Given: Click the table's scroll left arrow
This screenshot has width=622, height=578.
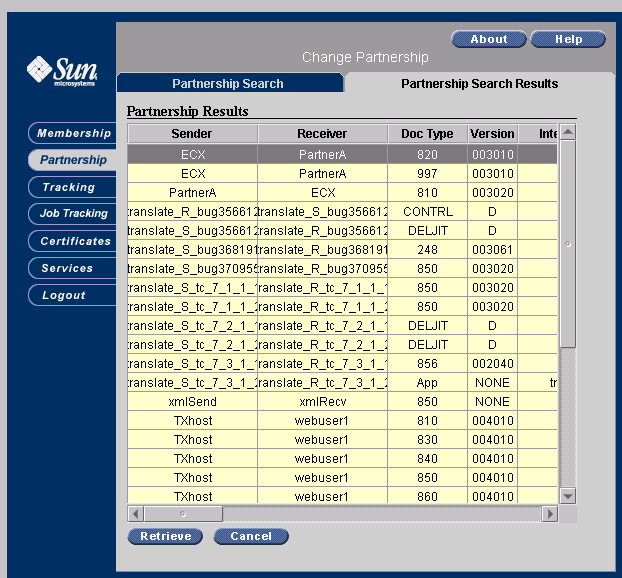Looking at the screenshot, I should click(136, 514).
